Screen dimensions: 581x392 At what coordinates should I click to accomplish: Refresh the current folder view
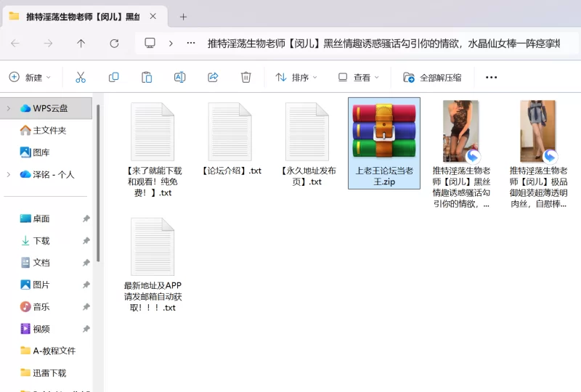(x=114, y=44)
